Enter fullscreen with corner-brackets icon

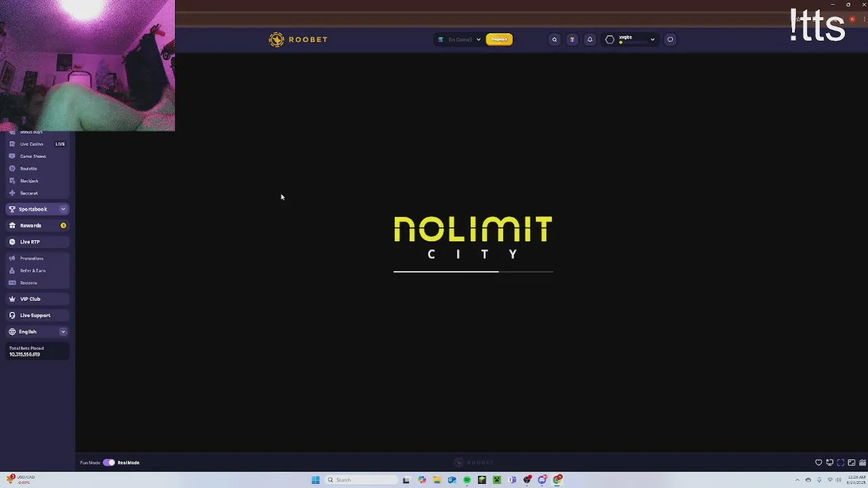841,462
